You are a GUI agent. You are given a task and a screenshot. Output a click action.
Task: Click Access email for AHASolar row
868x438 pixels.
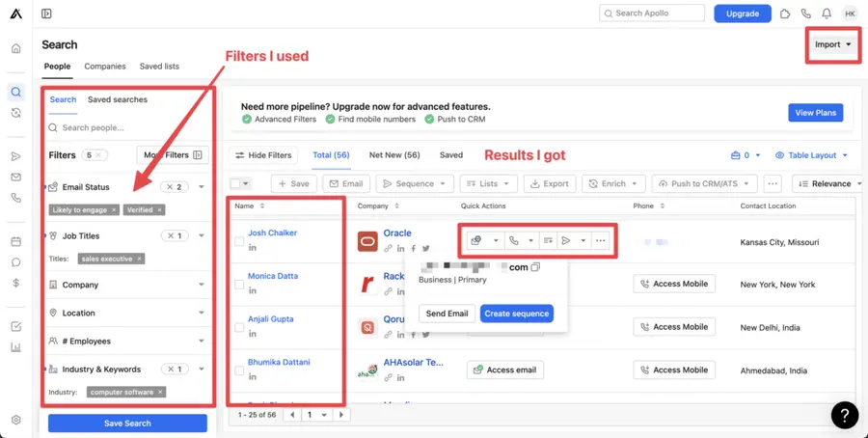[504, 370]
